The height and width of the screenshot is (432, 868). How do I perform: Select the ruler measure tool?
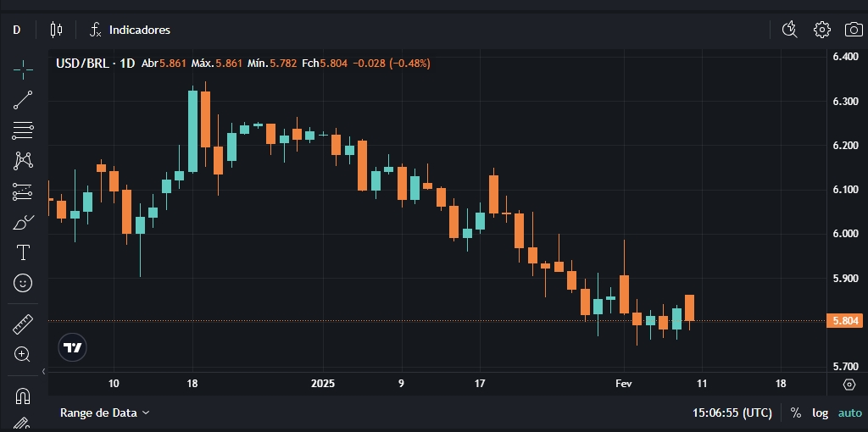click(23, 324)
